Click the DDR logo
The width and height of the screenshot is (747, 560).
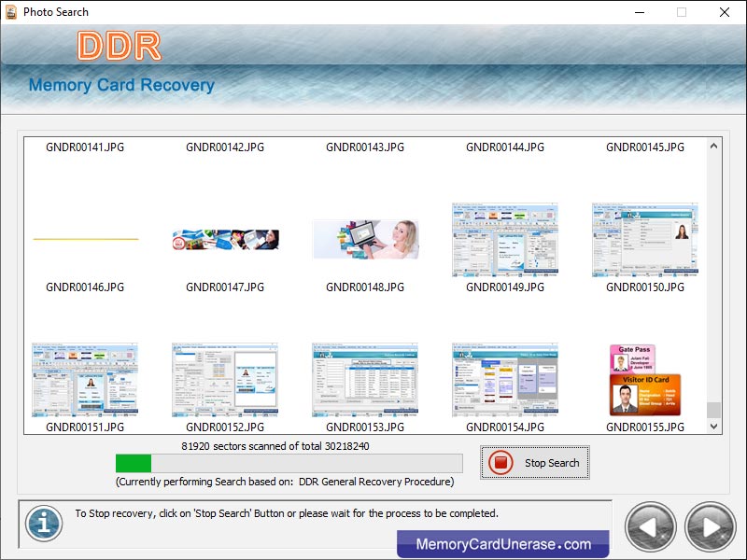pyautogui.click(x=121, y=45)
